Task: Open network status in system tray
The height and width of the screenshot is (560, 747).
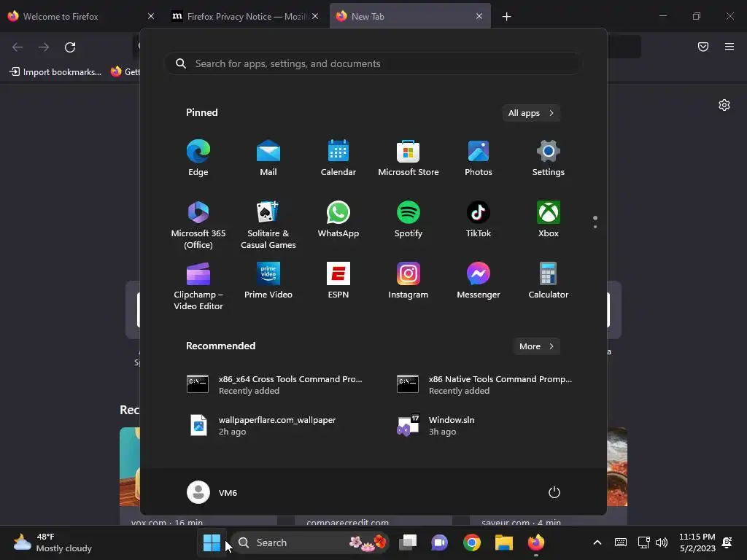Action: tap(643, 542)
